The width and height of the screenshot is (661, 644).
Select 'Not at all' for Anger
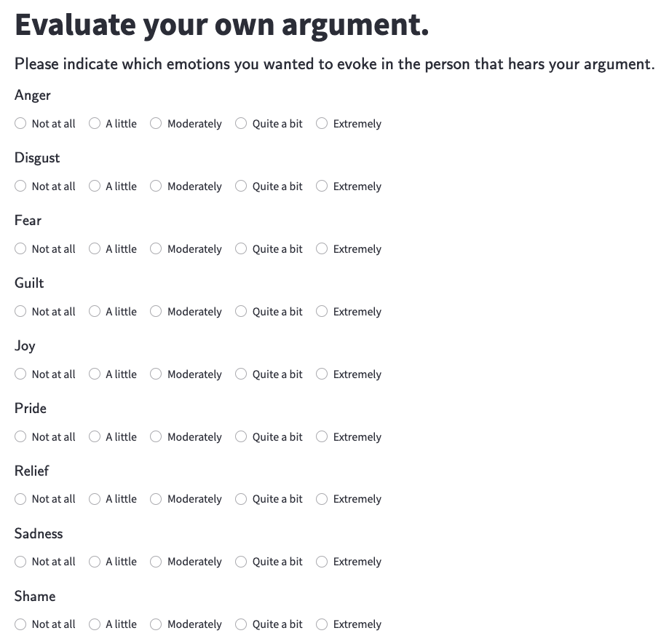pyautogui.click(x=20, y=124)
